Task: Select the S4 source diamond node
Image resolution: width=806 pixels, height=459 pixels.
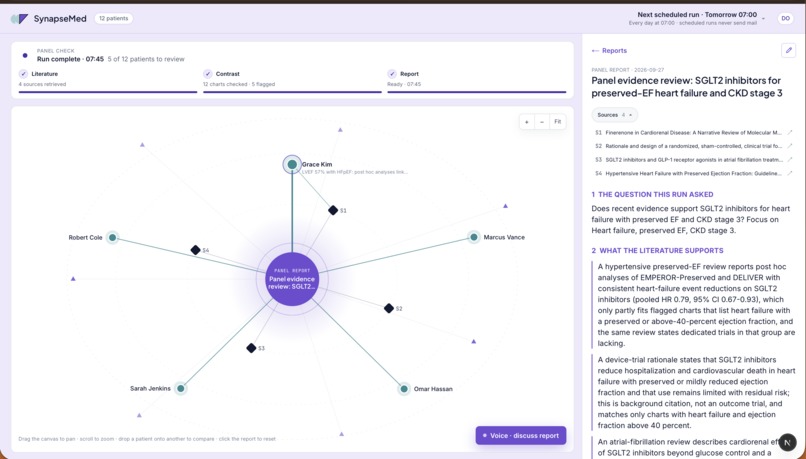Action: pos(195,250)
